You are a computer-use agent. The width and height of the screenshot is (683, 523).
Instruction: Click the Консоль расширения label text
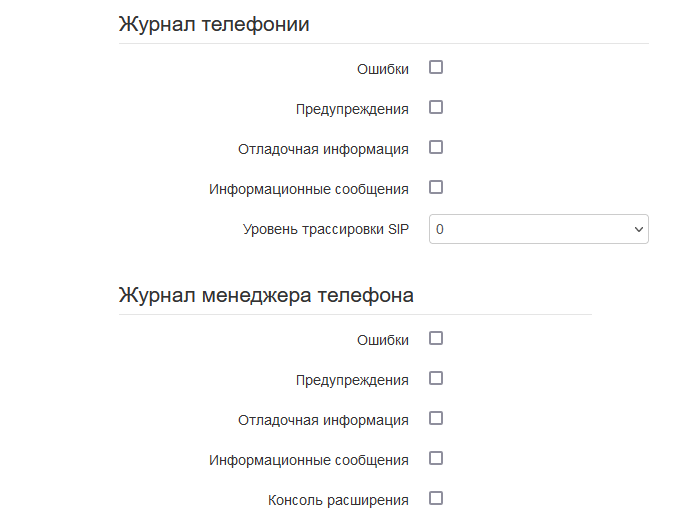(338, 500)
